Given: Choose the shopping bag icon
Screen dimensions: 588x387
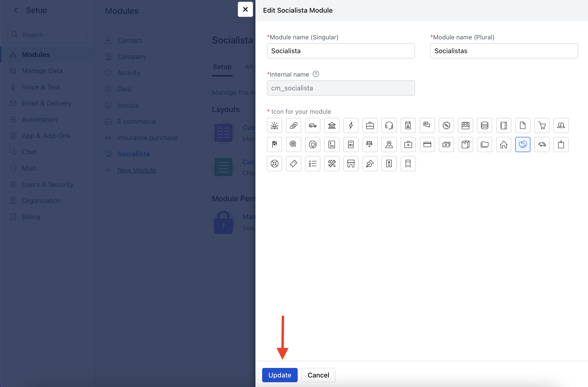Looking at the screenshot, I should tap(561, 144).
